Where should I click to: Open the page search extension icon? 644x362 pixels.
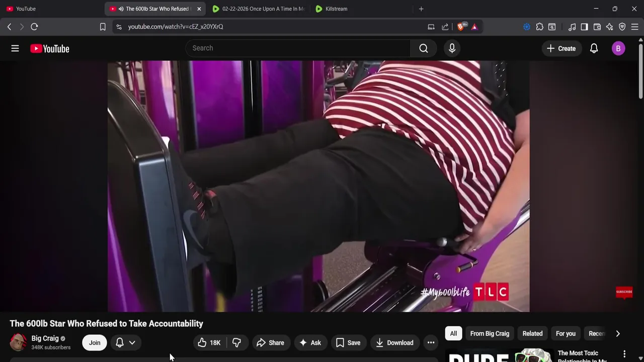click(552, 27)
